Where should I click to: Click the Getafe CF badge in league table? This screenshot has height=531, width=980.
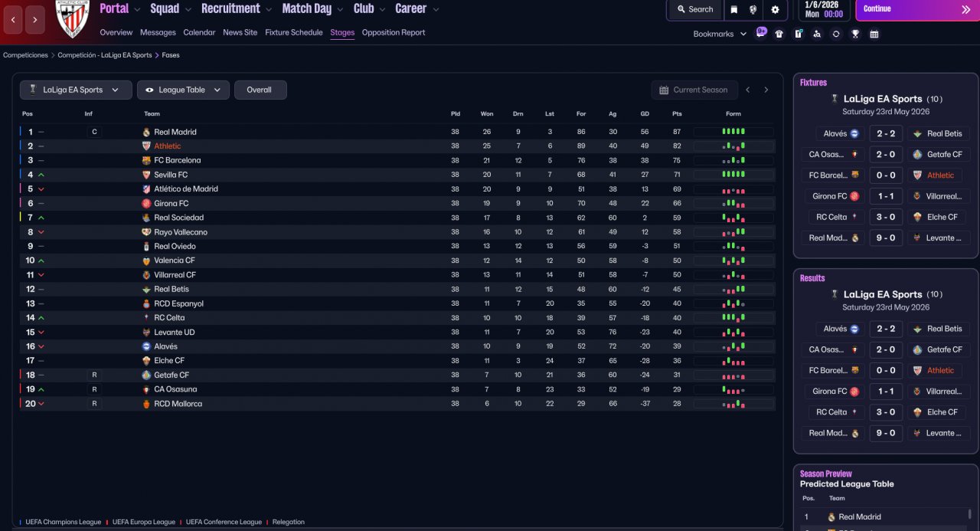(x=146, y=375)
